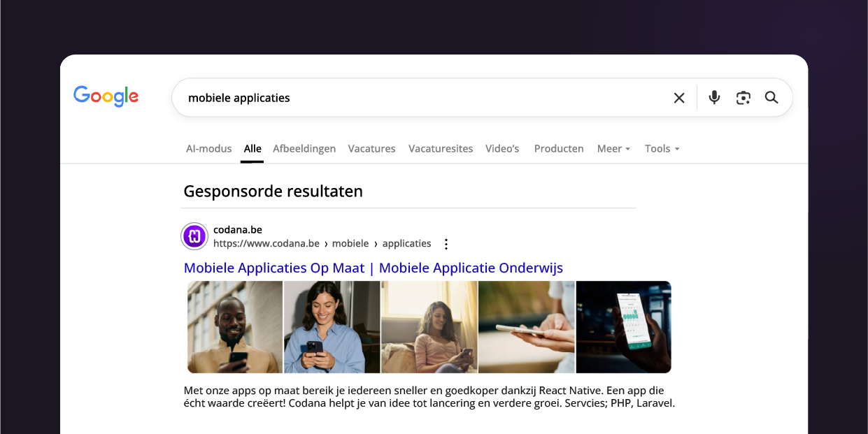Click the search magnifier icon
Image resolution: width=868 pixels, height=434 pixels.
click(x=771, y=98)
